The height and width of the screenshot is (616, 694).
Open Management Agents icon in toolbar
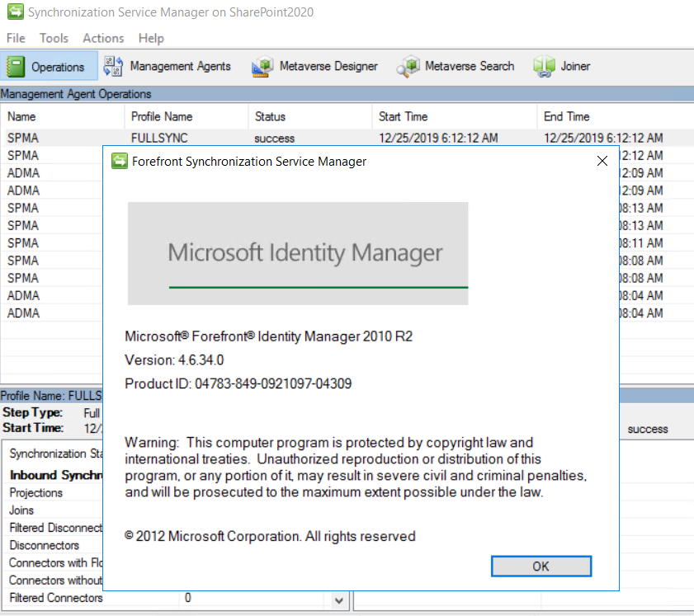tap(113, 66)
